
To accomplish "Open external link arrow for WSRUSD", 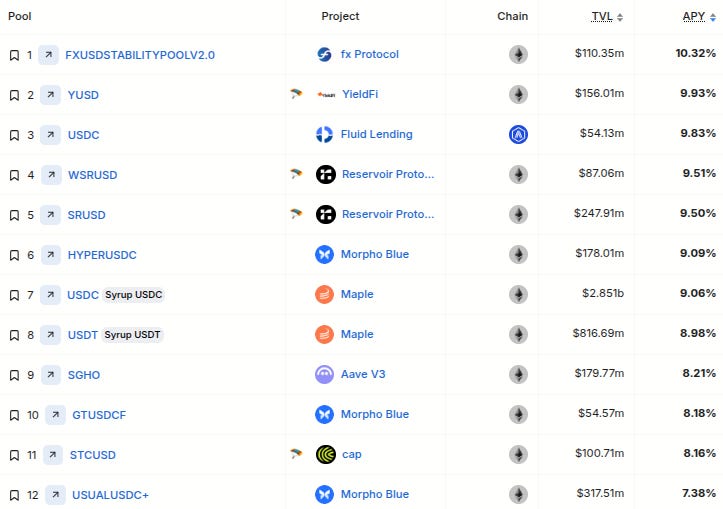I will pyautogui.click(x=51, y=175).
